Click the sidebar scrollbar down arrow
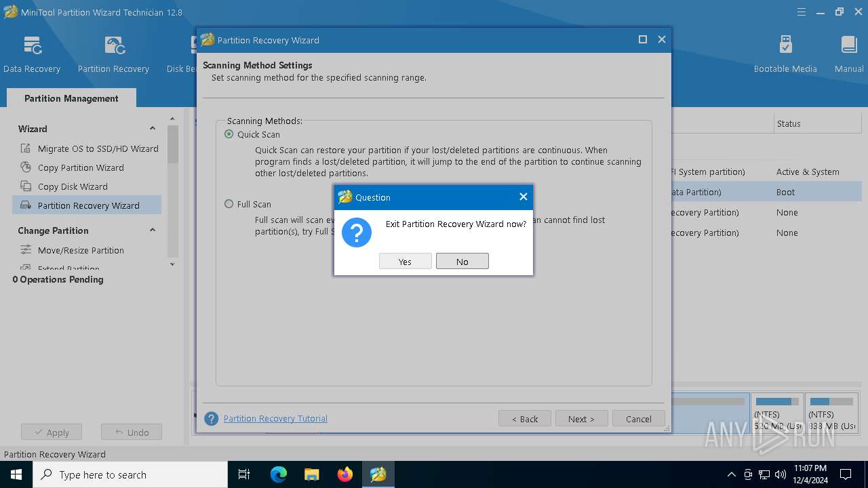This screenshot has height=488, width=868. pos(172,264)
